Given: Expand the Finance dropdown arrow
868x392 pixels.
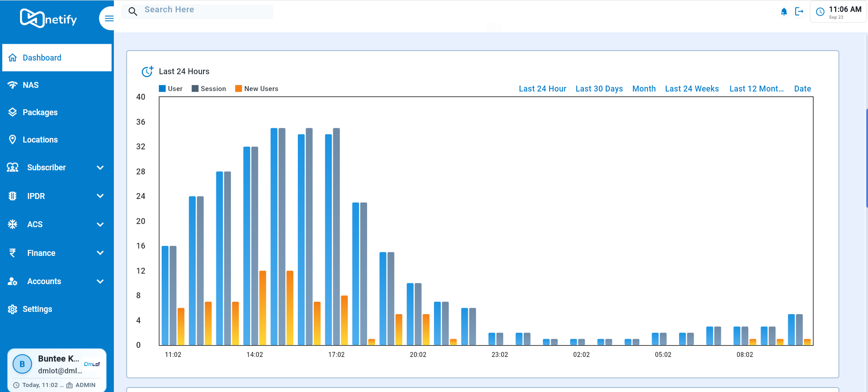Looking at the screenshot, I should pos(100,253).
